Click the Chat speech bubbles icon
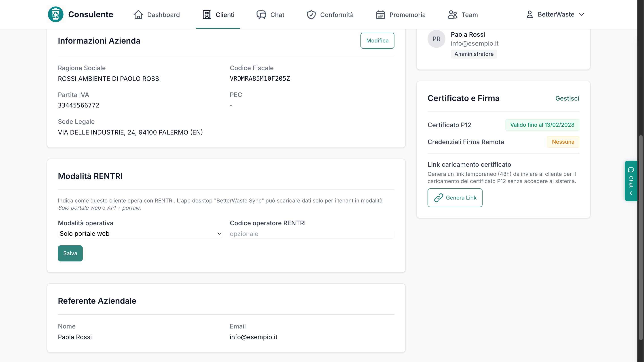The height and width of the screenshot is (362, 644). [261, 15]
